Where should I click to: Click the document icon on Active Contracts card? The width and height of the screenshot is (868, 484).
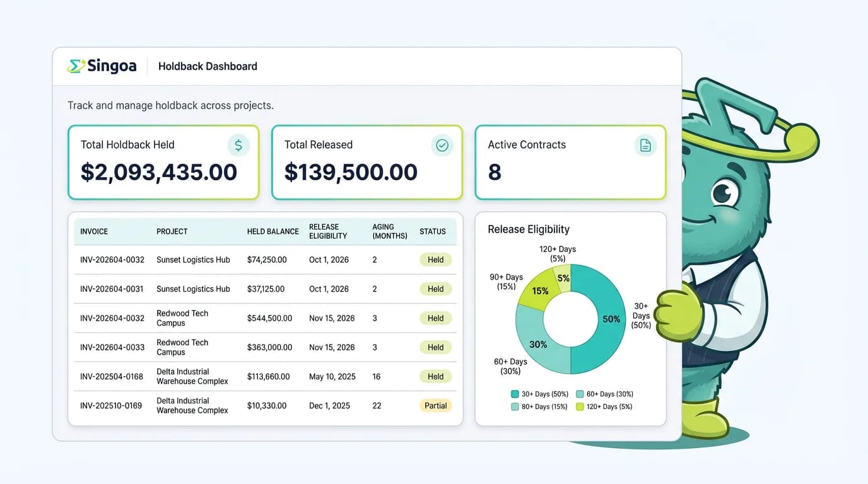[645, 146]
